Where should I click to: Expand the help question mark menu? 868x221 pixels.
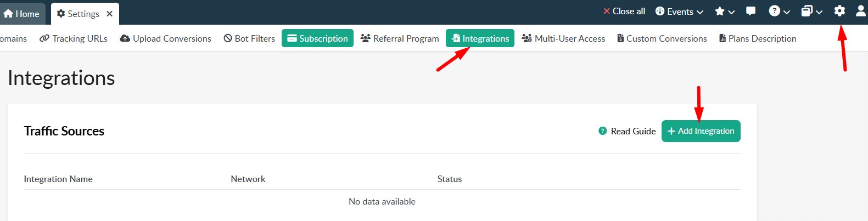[x=779, y=12]
